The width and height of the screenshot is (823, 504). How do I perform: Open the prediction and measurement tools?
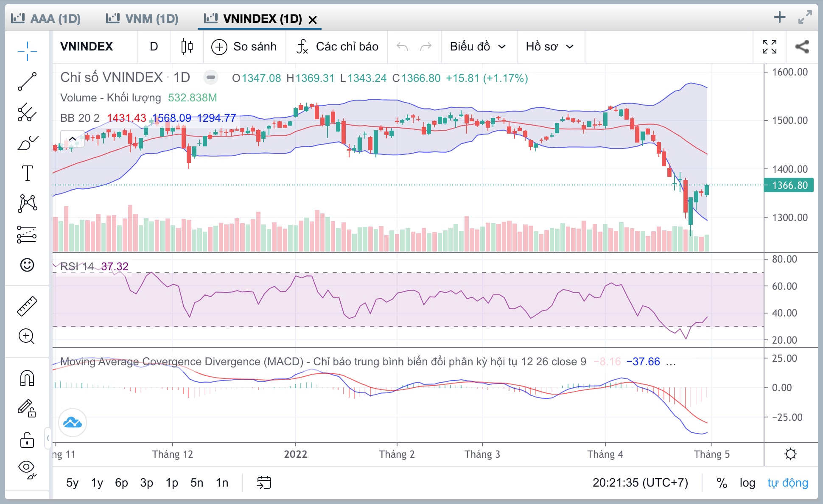27,234
